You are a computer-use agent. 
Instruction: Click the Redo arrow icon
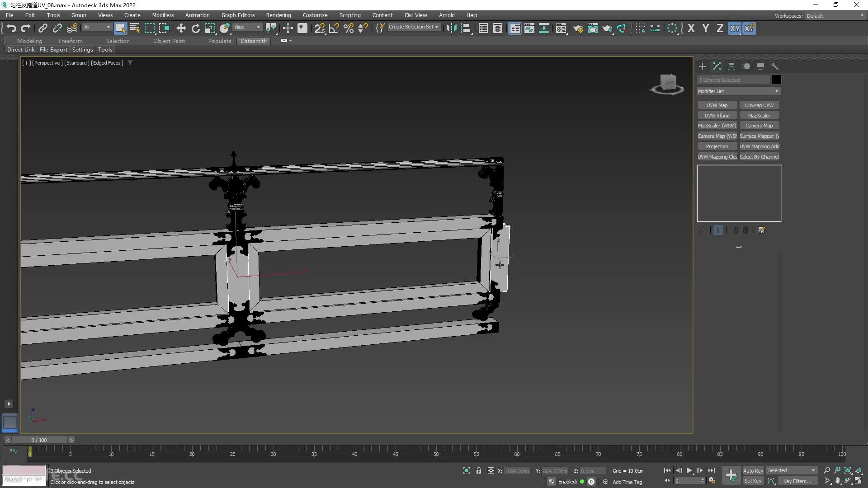click(26, 28)
